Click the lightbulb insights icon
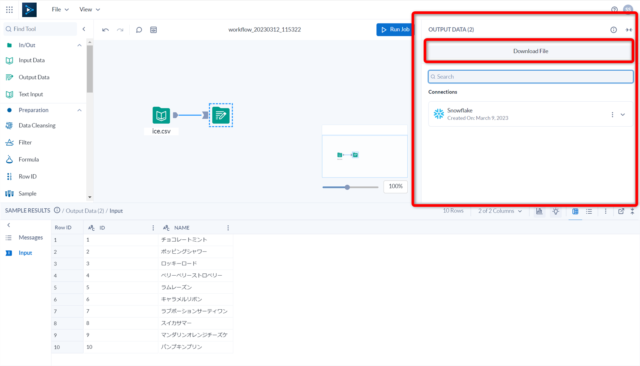 coord(556,211)
